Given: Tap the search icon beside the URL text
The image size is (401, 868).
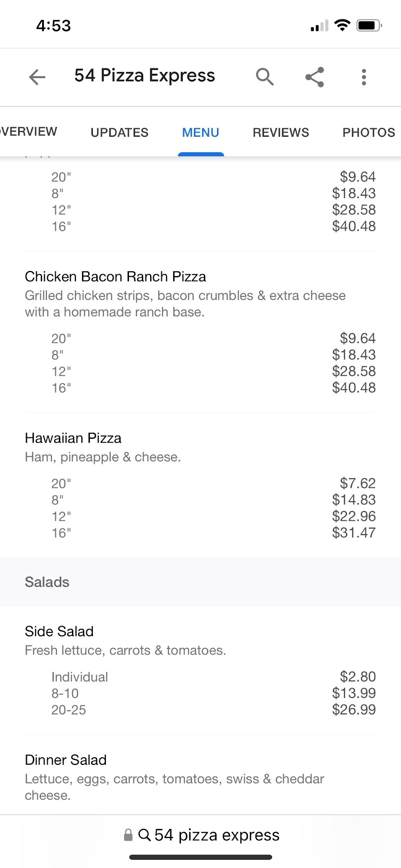Looking at the screenshot, I should click(145, 835).
